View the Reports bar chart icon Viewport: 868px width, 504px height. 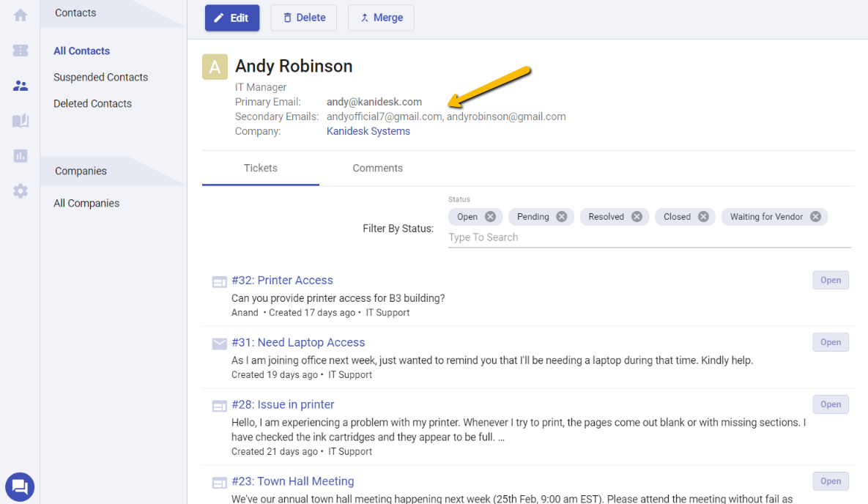[20, 155]
